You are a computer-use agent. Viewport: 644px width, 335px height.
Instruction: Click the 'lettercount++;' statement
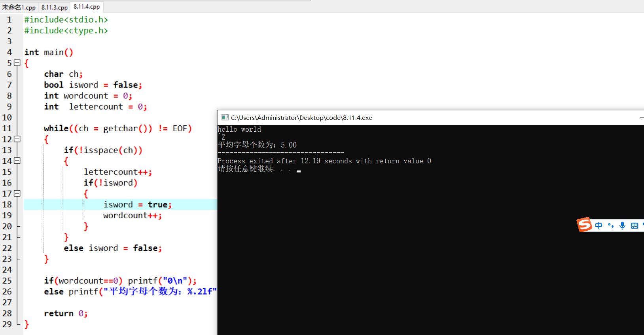tap(118, 172)
